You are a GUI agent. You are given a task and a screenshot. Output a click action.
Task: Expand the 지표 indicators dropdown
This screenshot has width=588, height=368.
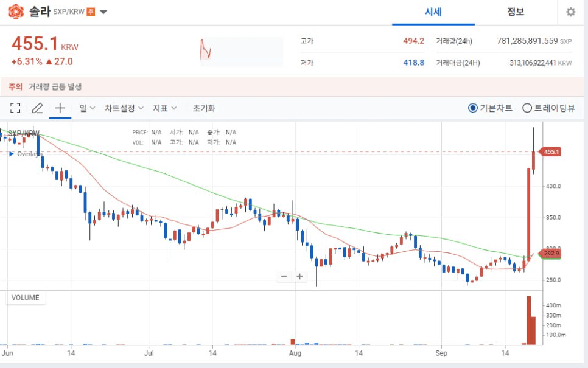click(x=164, y=108)
